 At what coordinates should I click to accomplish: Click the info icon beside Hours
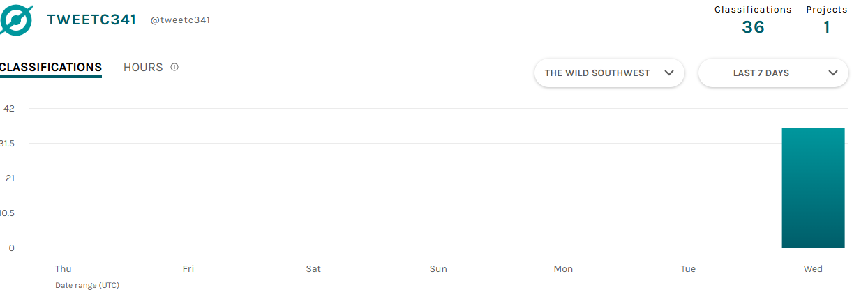coord(174,68)
